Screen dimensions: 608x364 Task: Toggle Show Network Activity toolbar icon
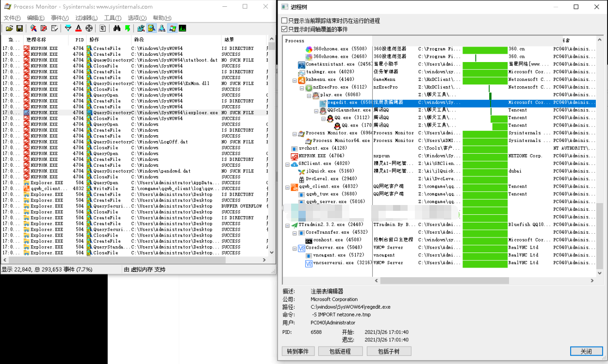pos(162,28)
